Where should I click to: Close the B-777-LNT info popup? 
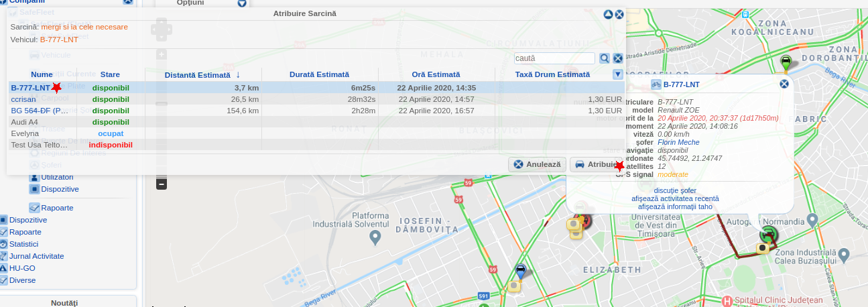pyautogui.click(x=784, y=84)
